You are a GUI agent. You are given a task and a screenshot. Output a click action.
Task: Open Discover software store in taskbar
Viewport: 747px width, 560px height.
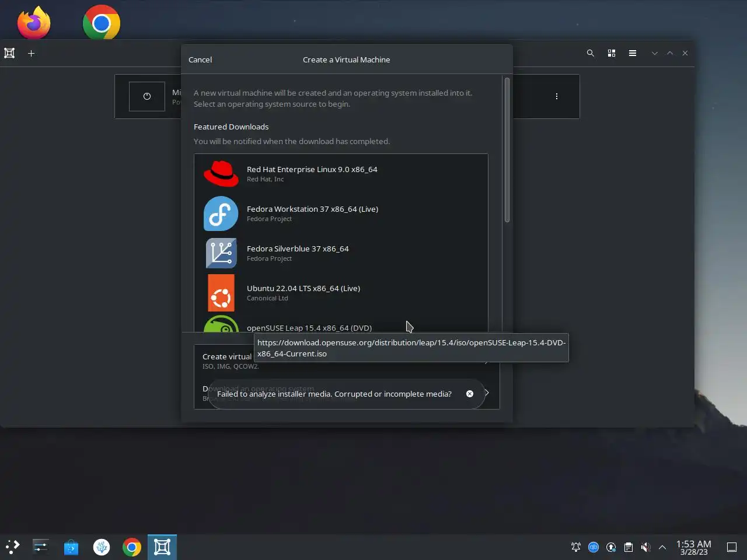[x=71, y=547]
